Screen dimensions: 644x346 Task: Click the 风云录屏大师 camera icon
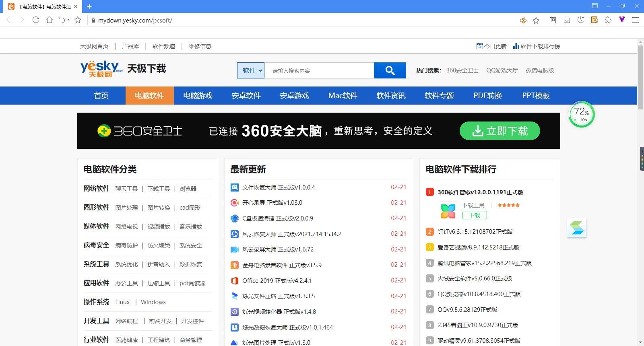235,249
